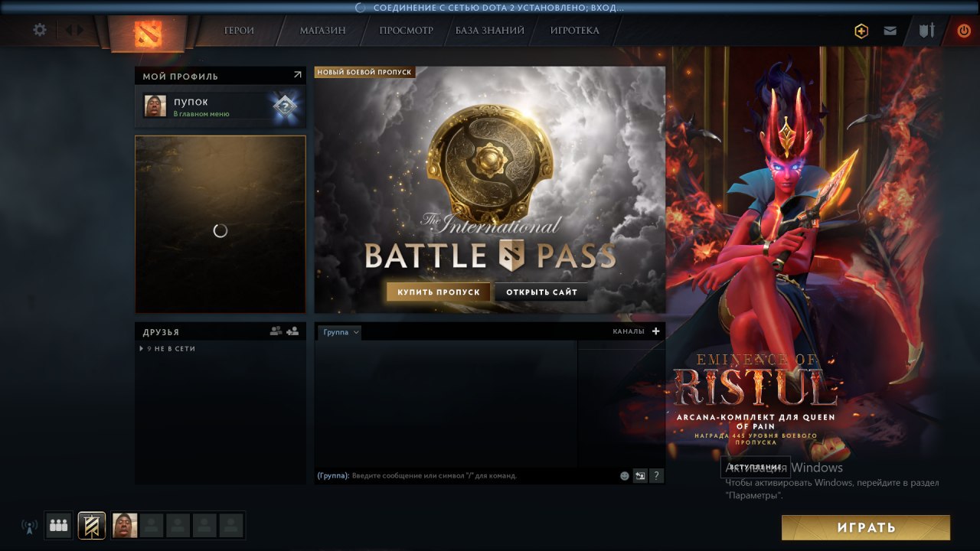Open the ГЕРОИ menu tab
The width and height of the screenshot is (980, 551).
point(239,31)
